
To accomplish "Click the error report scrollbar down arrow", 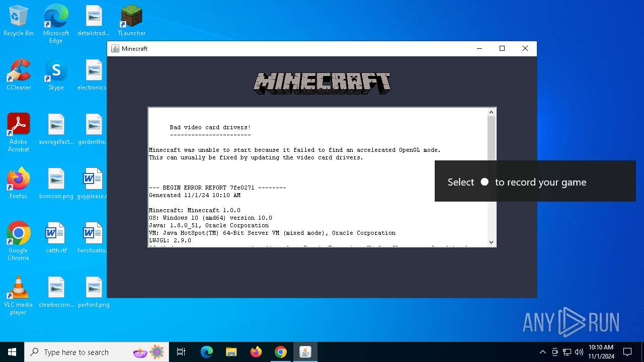I will (x=492, y=242).
